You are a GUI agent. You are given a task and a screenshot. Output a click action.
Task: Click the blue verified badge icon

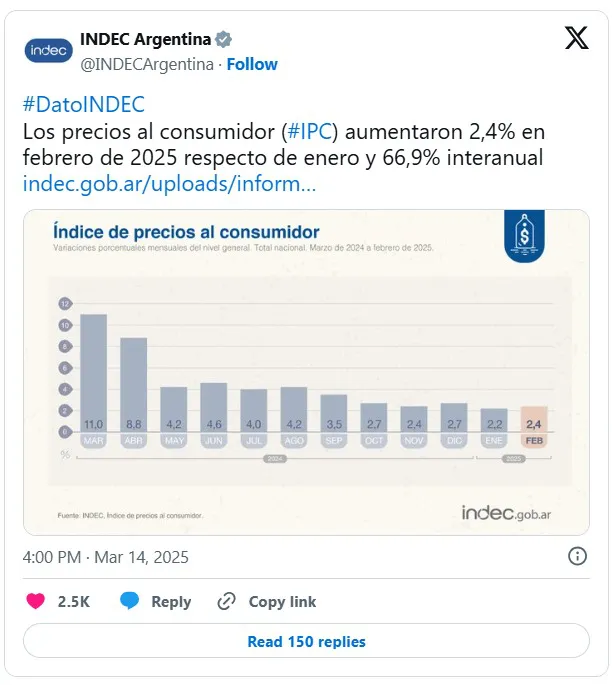(x=224, y=40)
